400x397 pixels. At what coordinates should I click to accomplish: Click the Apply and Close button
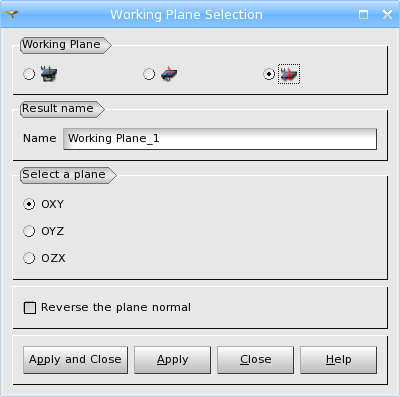(x=75, y=360)
